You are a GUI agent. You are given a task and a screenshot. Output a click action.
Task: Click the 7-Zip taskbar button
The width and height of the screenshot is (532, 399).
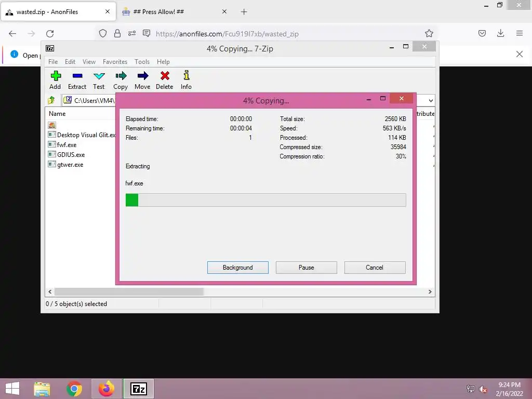pos(138,389)
